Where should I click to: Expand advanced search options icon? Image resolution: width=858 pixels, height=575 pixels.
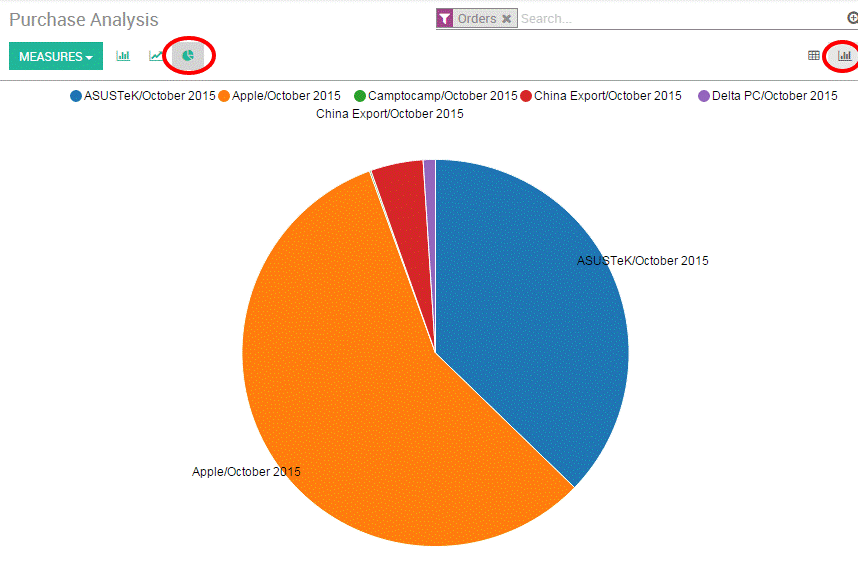(x=852, y=18)
